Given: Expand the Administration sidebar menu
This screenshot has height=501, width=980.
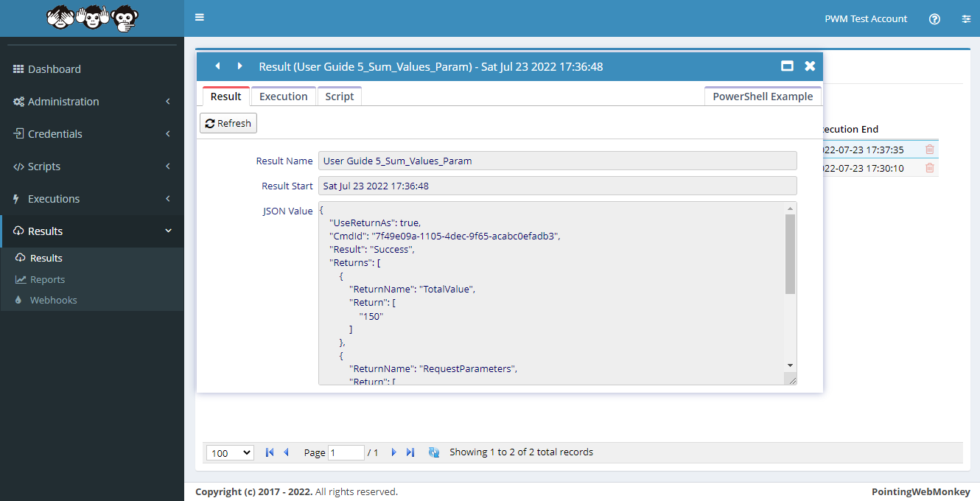Looking at the screenshot, I should click(92, 102).
